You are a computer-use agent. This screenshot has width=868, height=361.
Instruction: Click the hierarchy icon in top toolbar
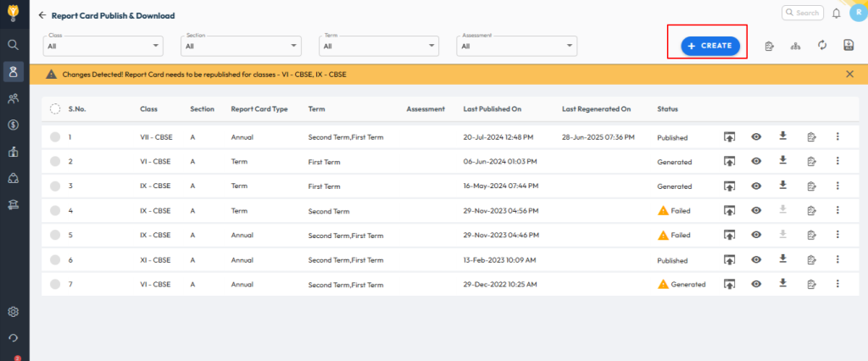pyautogui.click(x=795, y=46)
